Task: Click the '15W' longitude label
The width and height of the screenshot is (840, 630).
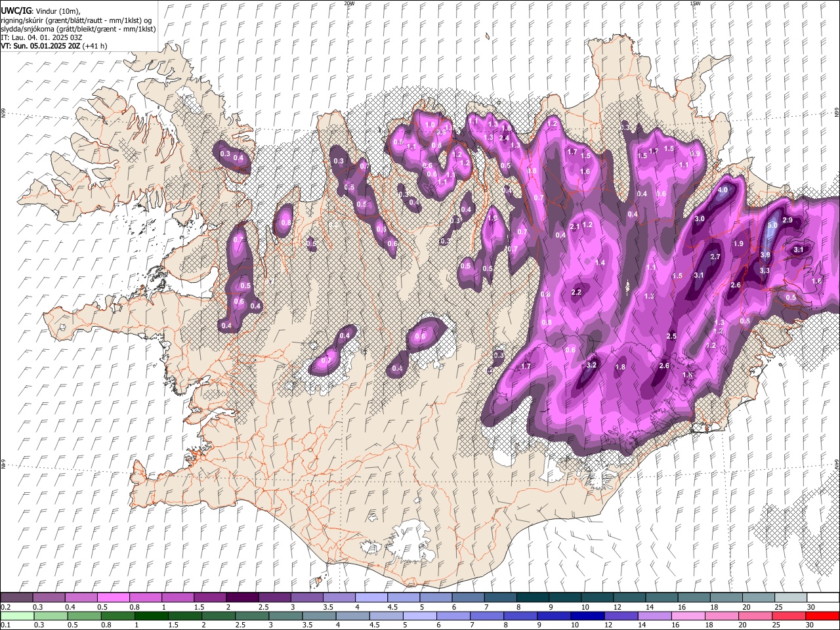Action: (x=695, y=3)
